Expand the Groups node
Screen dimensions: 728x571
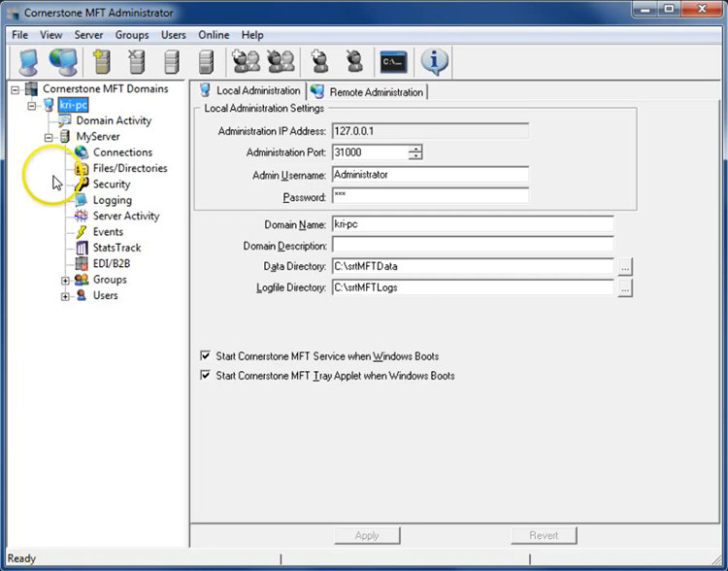pyautogui.click(x=65, y=281)
